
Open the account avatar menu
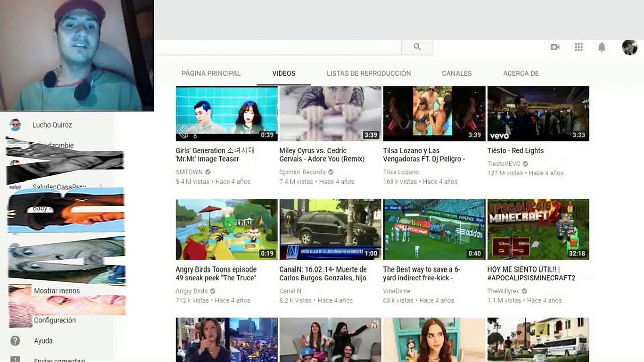tap(630, 47)
